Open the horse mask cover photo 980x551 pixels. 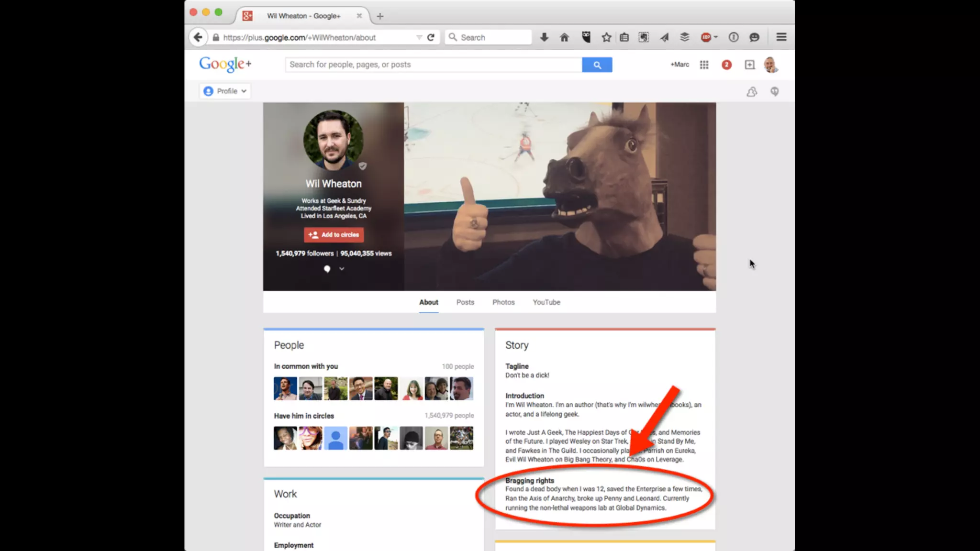pyautogui.click(x=560, y=197)
